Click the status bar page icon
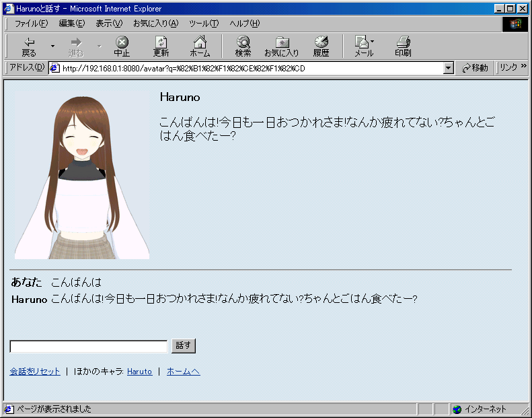The image size is (532, 418). coord(9,409)
